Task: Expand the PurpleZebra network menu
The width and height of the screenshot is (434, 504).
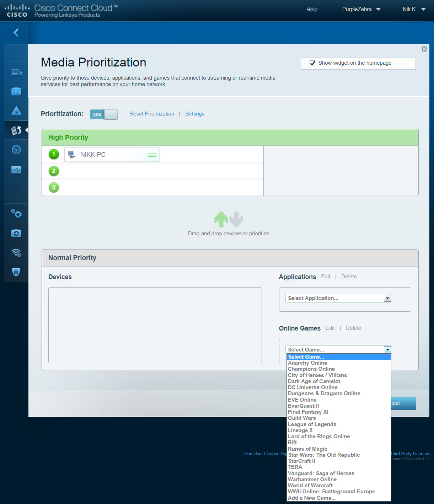Action: click(x=361, y=9)
